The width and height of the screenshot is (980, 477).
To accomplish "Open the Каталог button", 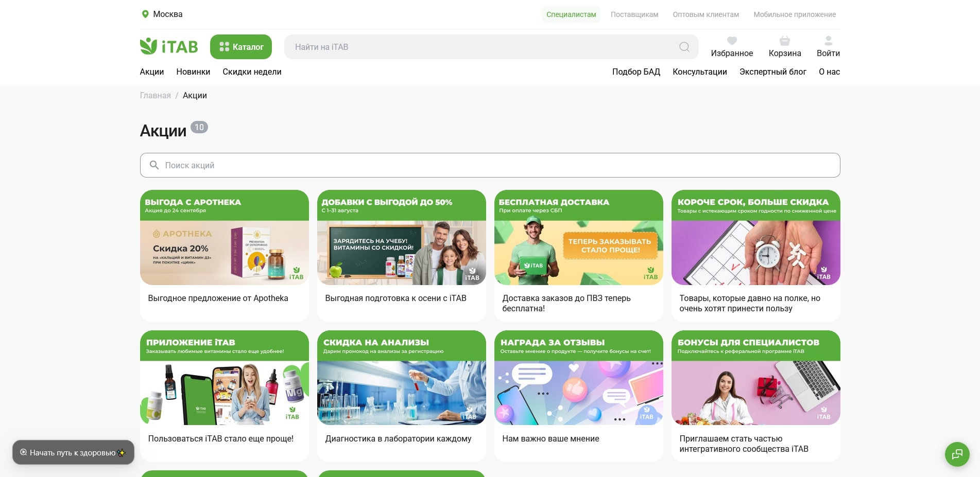I will pyautogui.click(x=240, y=47).
